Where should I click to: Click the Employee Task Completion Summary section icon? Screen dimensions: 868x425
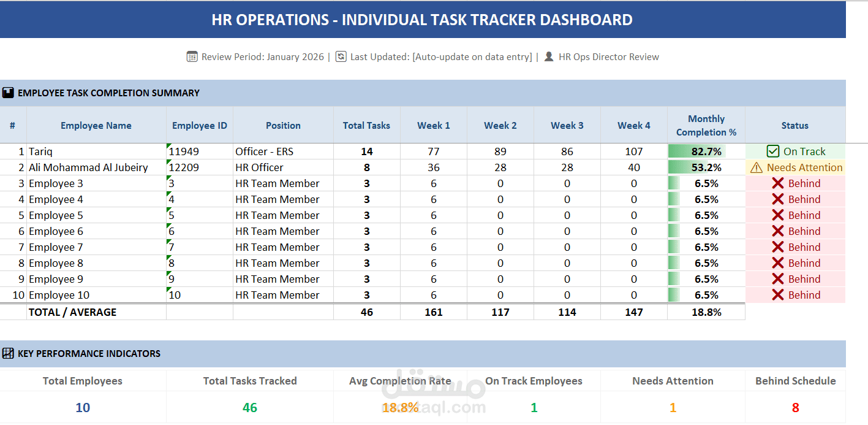pos(8,93)
